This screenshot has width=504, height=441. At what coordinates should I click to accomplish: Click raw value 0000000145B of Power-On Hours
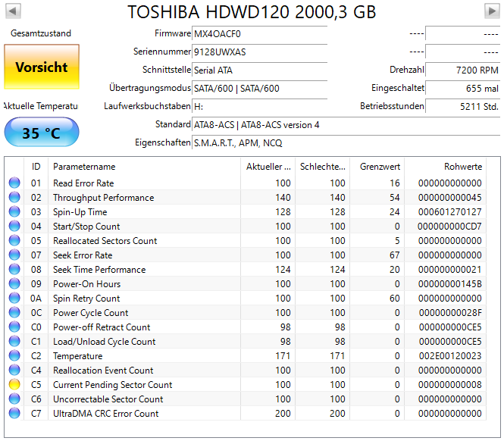(450, 284)
